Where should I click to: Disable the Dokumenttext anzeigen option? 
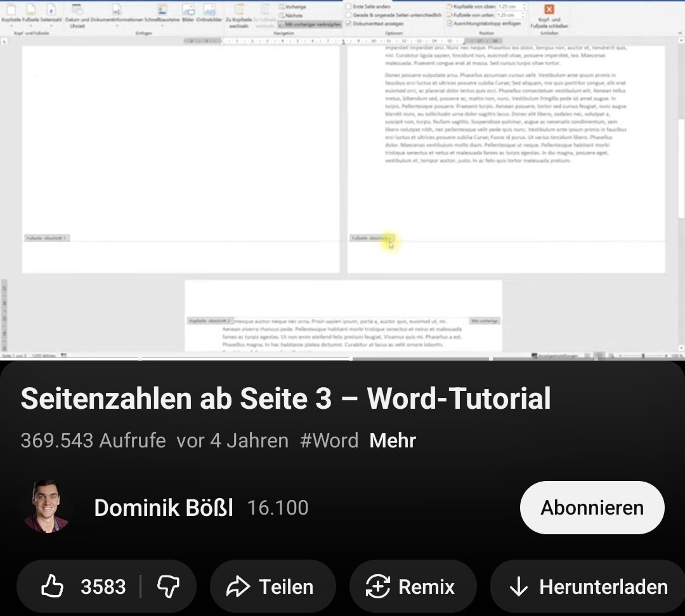click(x=348, y=23)
